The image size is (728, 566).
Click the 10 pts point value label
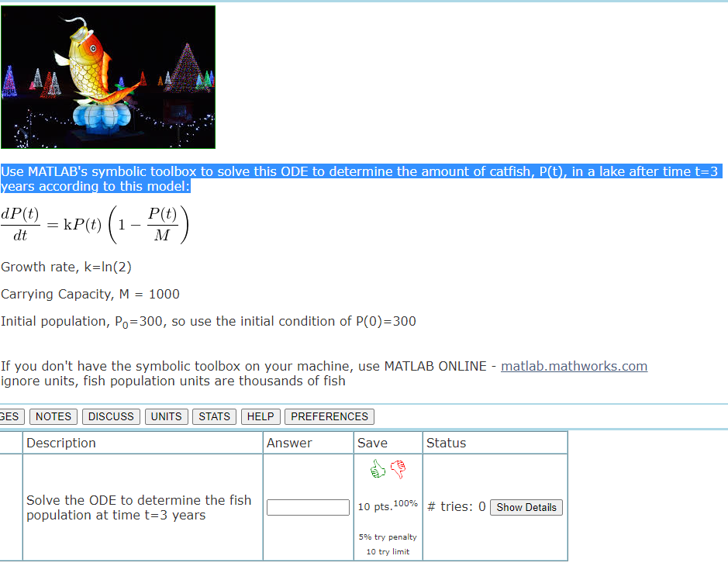376,507
